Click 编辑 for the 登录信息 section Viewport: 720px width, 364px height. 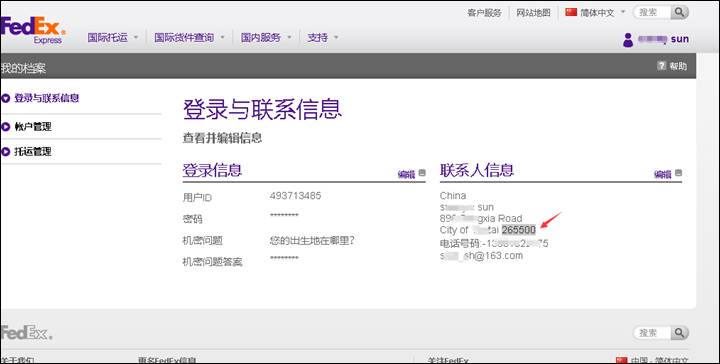(406, 174)
